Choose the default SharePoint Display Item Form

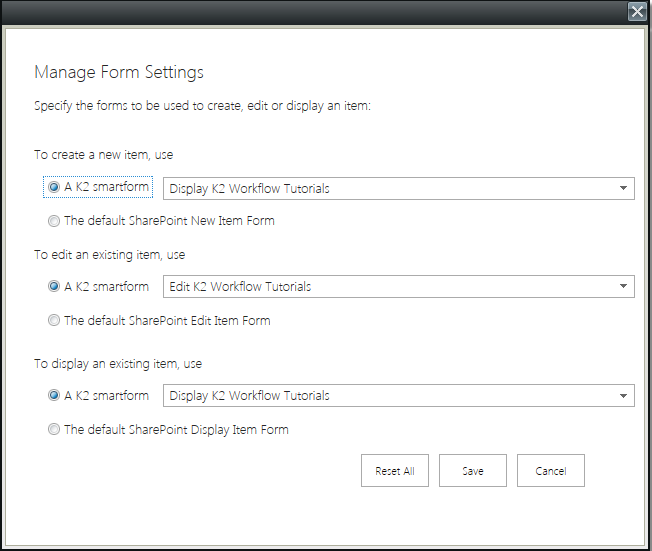[53, 430]
